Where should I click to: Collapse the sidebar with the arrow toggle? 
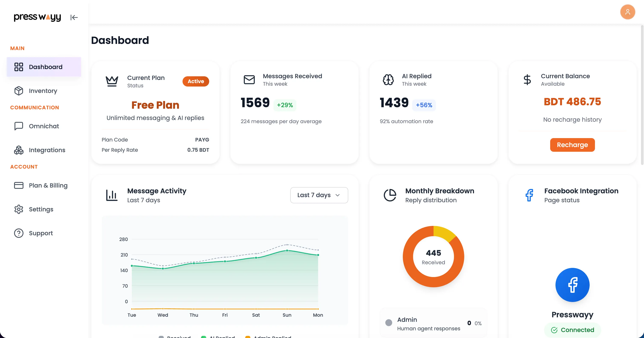click(x=74, y=17)
